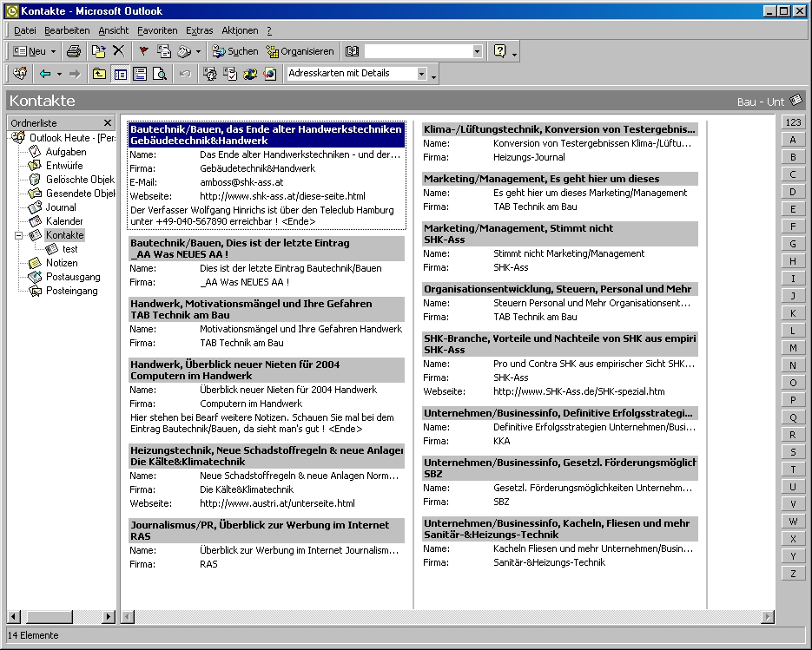Toggle the preview pane toolbar button
812x650 pixels.
(139, 74)
